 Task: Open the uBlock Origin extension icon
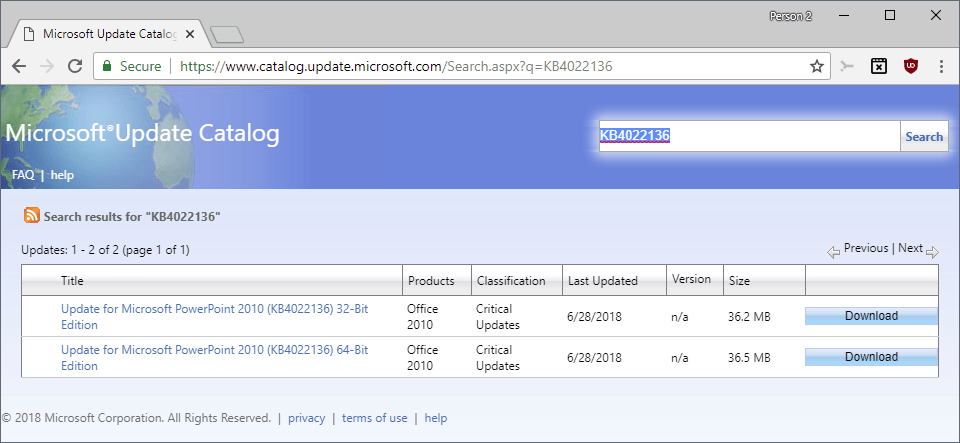(x=911, y=66)
